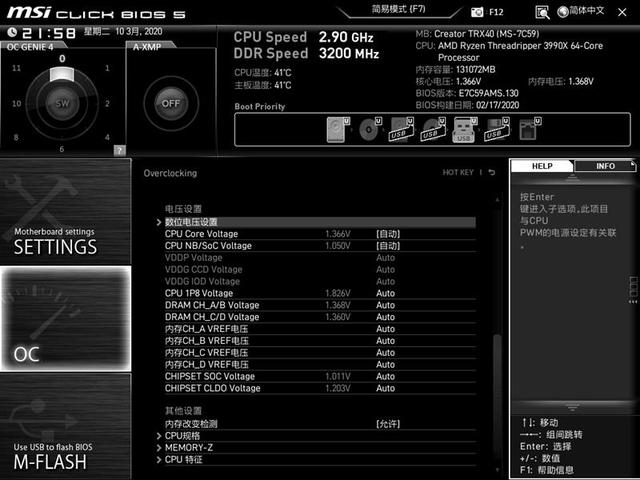Viewport: 640px width, 480px height.
Task: Select the optical disc boot priority icon
Action: tap(370, 129)
